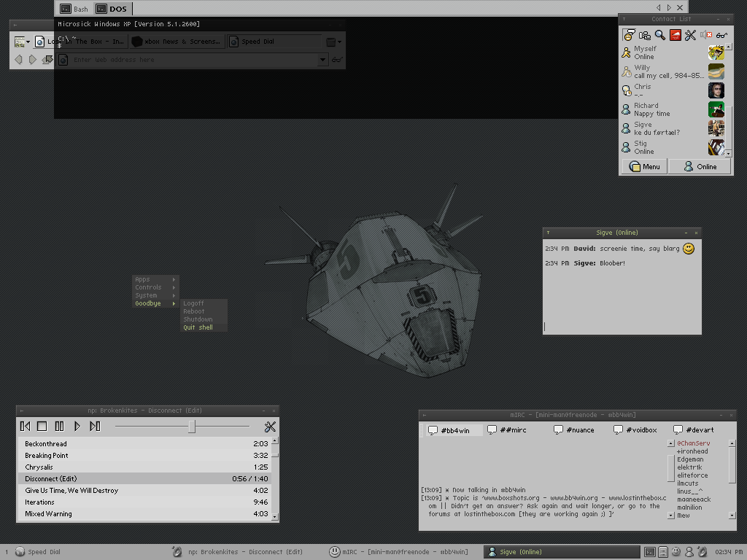
Task: Expand the Apps submenu
Action: pos(155,279)
